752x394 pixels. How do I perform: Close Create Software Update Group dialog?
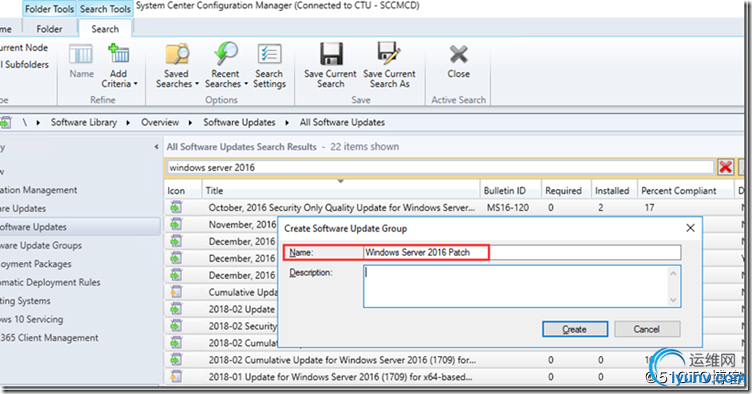point(690,228)
